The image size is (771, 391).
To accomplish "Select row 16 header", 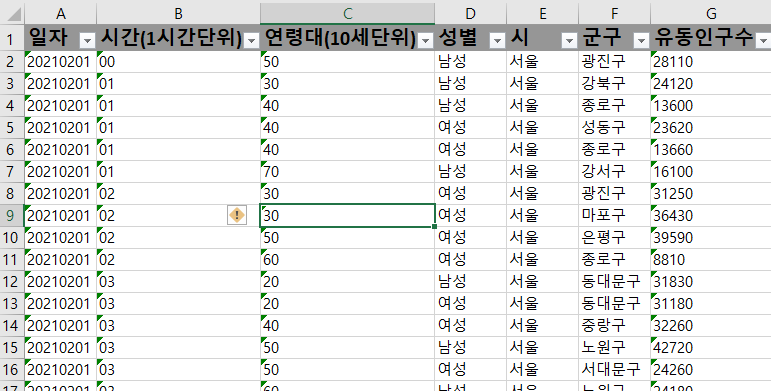I will [x=12, y=369].
